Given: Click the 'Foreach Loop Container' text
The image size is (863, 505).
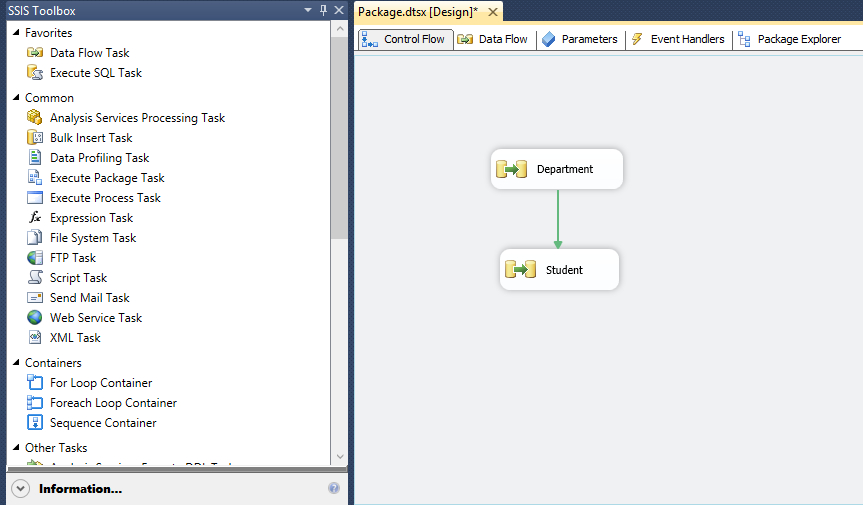Looking at the screenshot, I should (113, 403).
